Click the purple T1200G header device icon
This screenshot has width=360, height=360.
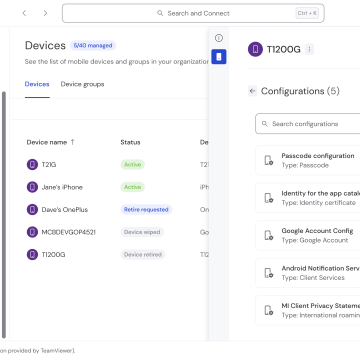coord(255,49)
